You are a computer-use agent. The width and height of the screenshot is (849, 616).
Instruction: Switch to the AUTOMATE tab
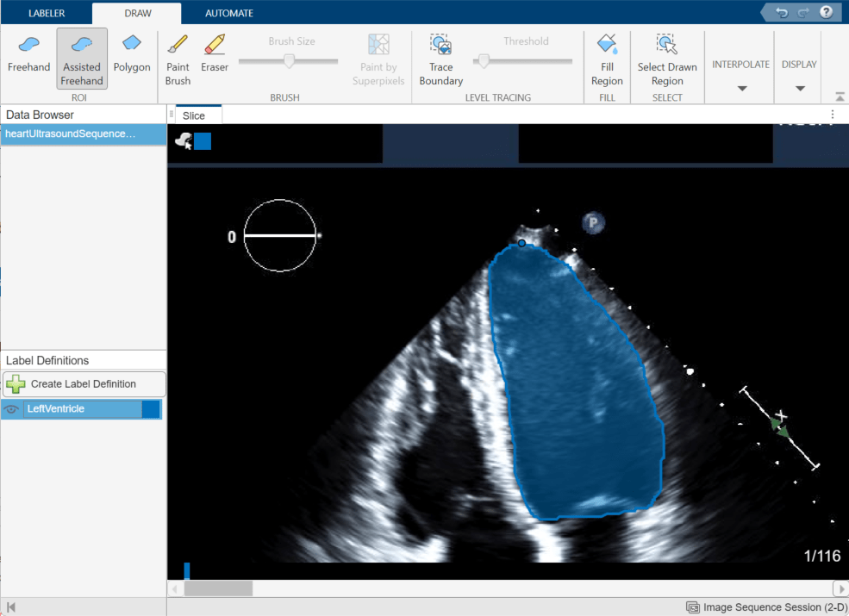point(228,13)
